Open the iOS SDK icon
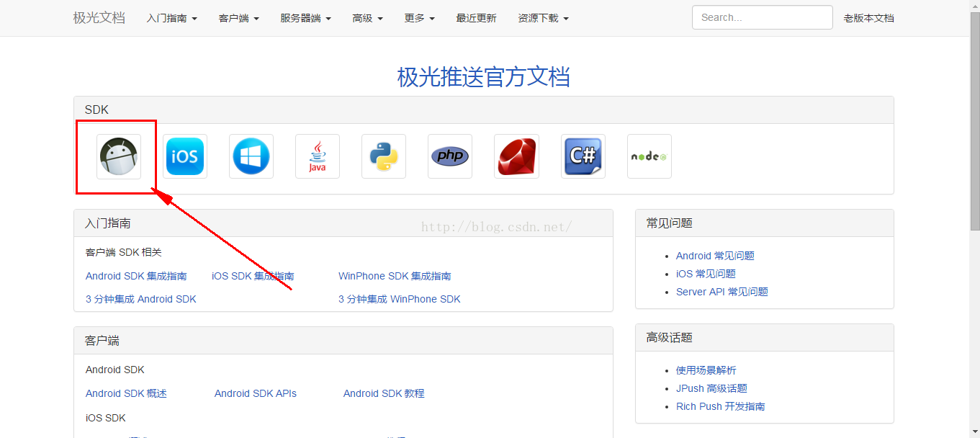Image resolution: width=980 pixels, height=438 pixels. [185, 156]
